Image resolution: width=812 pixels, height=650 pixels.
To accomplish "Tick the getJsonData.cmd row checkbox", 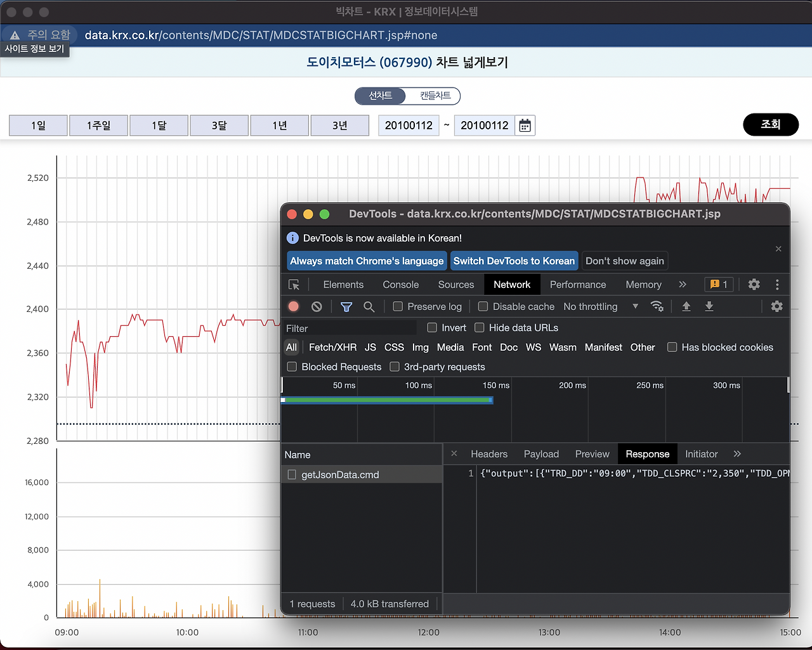I will tap(292, 474).
